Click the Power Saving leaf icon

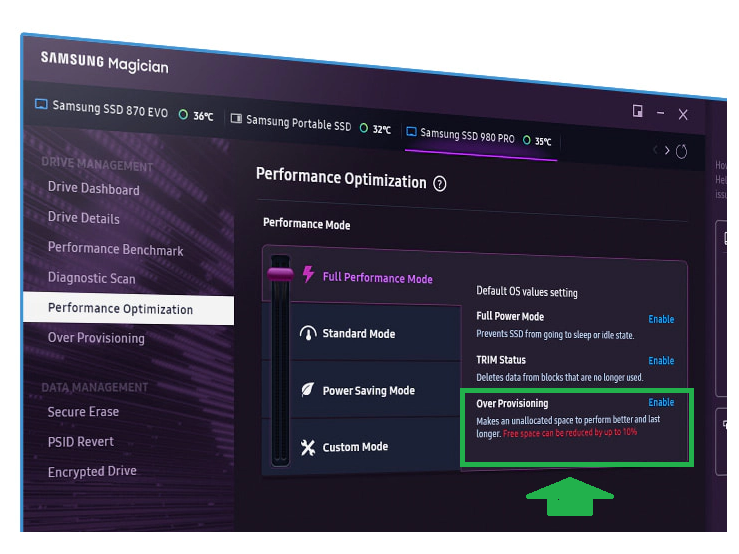tap(308, 389)
